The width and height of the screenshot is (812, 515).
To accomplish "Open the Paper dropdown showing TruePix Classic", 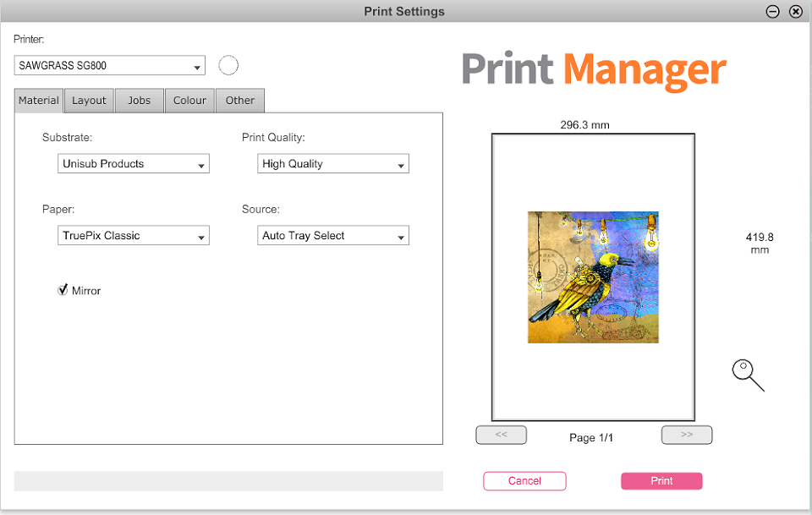I will (134, 235).
